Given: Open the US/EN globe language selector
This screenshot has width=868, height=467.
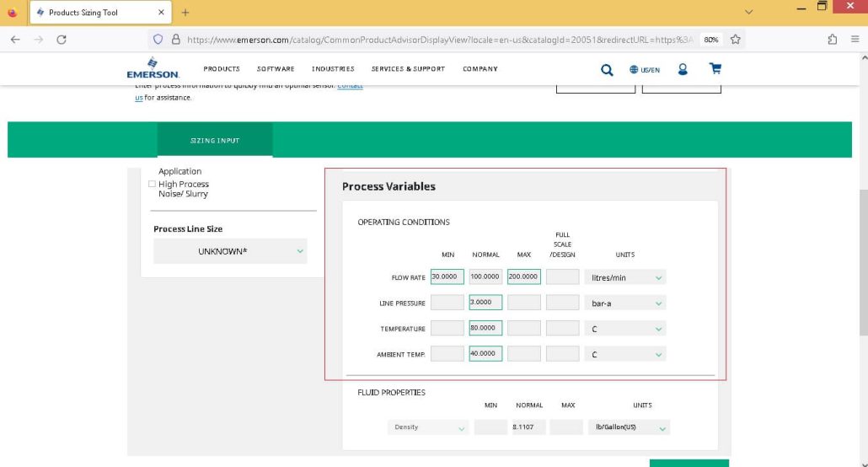Looking at the screenshot, I should click(645, 70).
